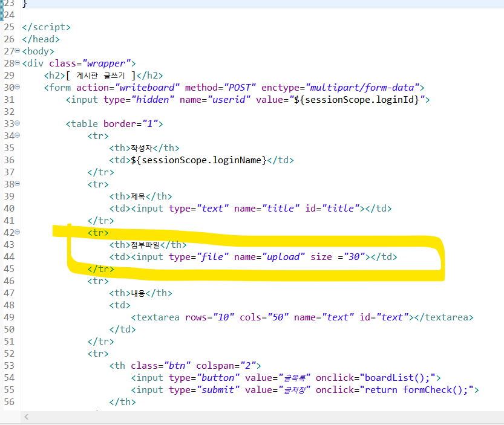Click the closing </head> tag
504x425 pixels.
pos(41,39)
